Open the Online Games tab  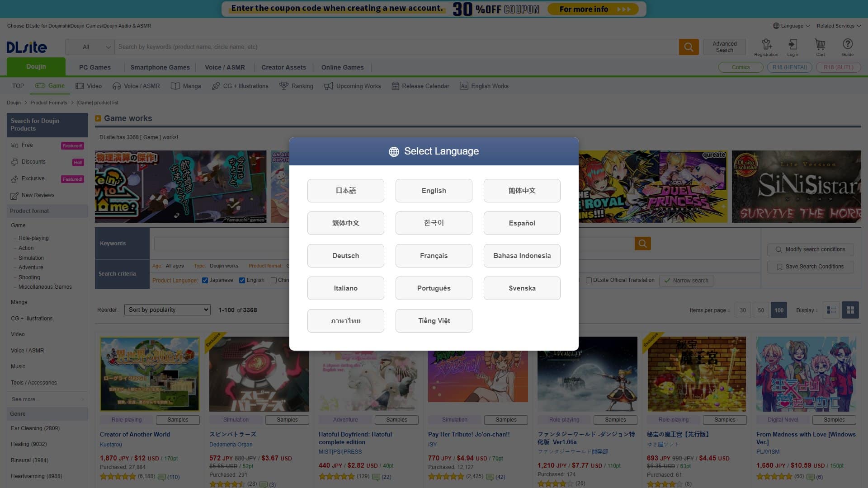point(342,67)
